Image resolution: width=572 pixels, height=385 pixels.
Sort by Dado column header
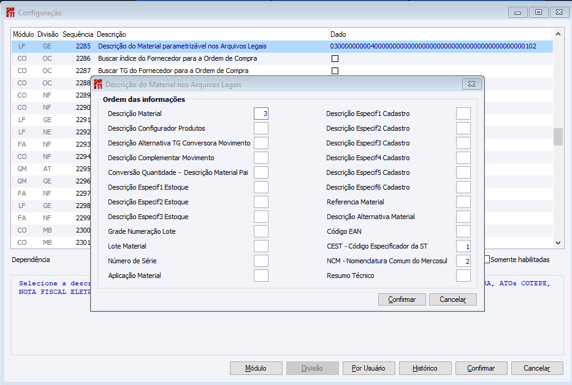coord(441,34)
